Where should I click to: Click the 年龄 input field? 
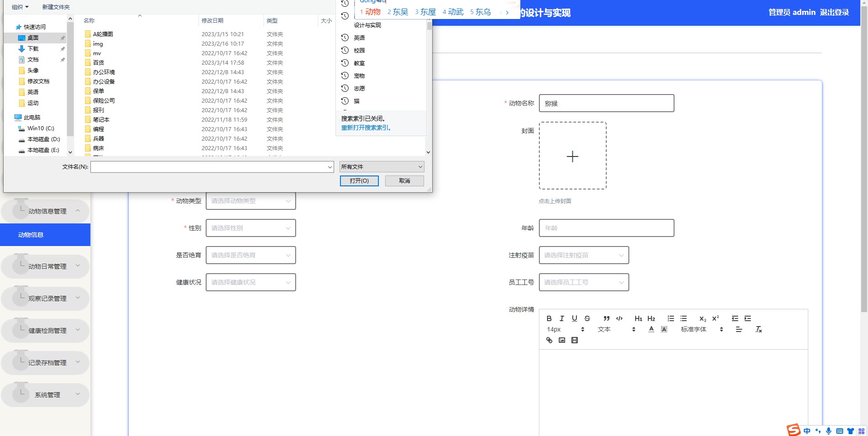click(606, 228)
